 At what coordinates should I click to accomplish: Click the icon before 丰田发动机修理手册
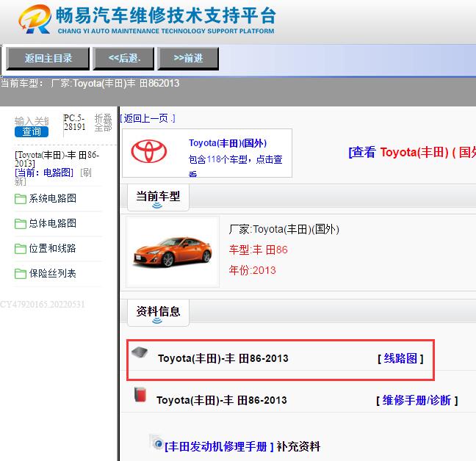coord(156,442)
